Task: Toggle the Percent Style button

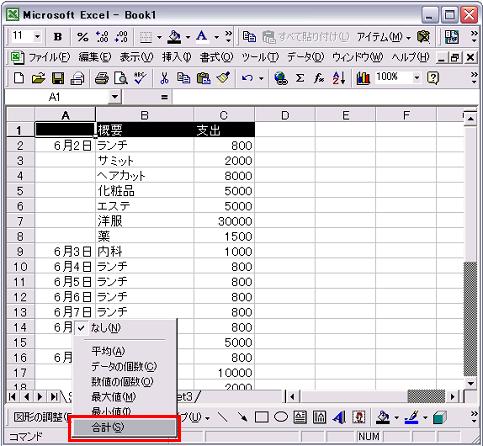Action: pyautogui.click(x=82, y=36)
